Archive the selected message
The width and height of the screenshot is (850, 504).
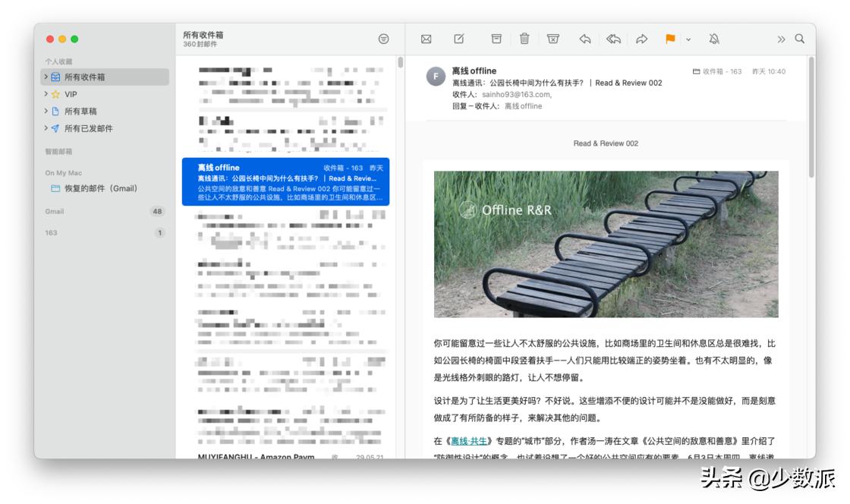pyautogui.click(x=496, y=39)
